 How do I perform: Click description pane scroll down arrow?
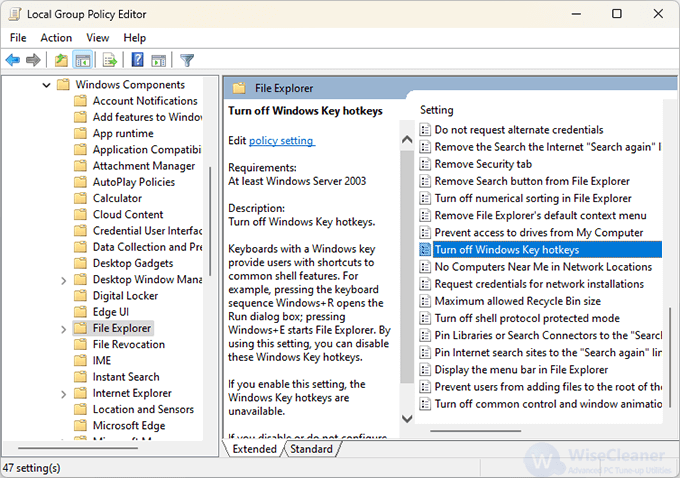[x=407, y=419]
